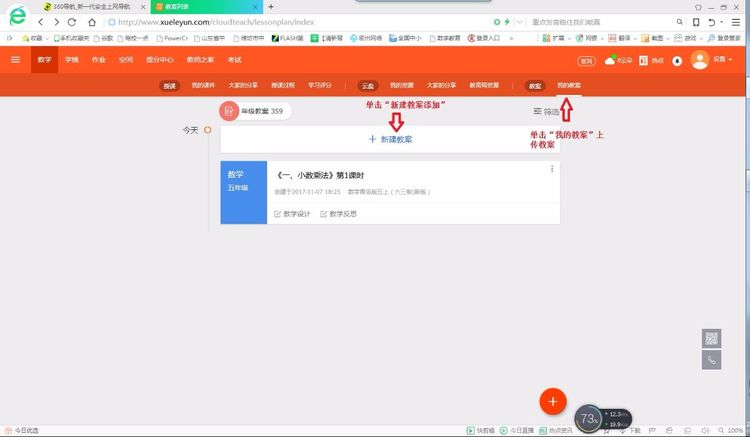Select 教师之家 tab in navigation
Screen dimensions: 750x437
(200, 60)
